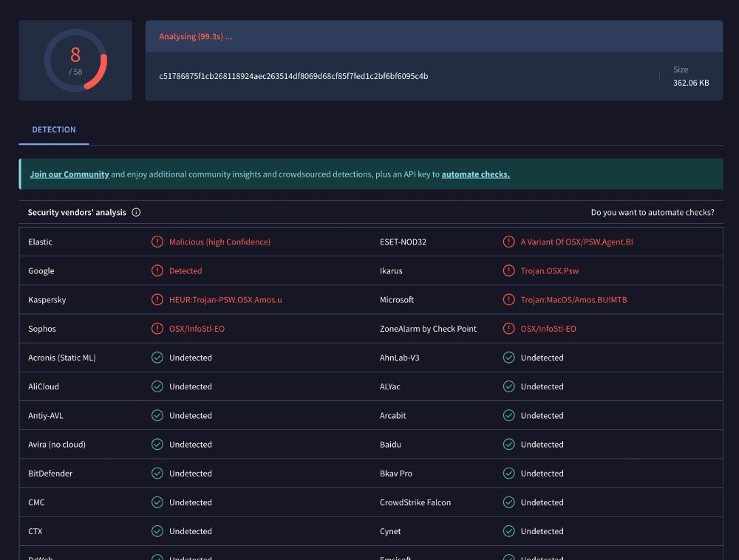The image size is (739, 560).
Task: Open the automate checks link in the banner
Action: 475,174
